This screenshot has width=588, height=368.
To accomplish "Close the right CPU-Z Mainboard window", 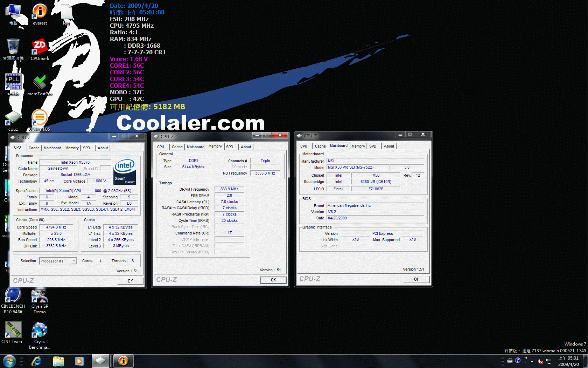I will tap(423, 134).
